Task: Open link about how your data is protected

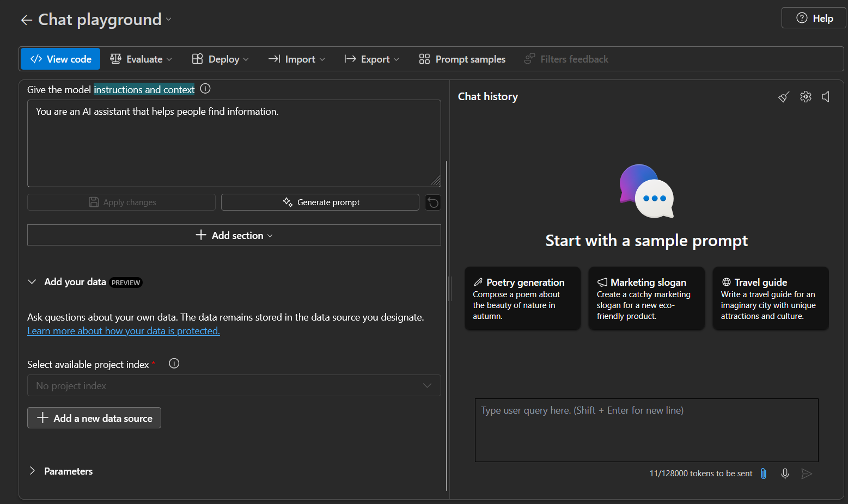Action: pyautogui.click(x=123, y=330)
